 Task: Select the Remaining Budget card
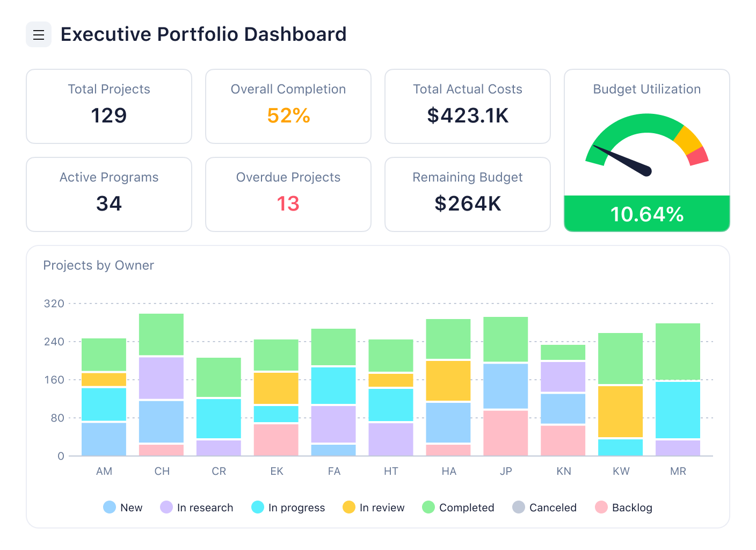468,194
